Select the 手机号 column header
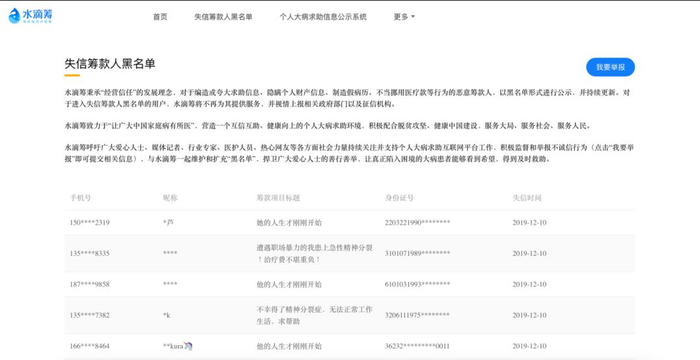Image resolution: width=700 pixels, height=360 pixels. coord(80,198)
